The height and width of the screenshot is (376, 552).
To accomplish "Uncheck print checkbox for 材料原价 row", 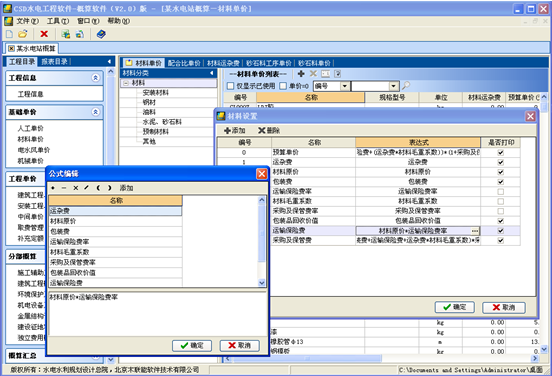I will pyautogui.click(x=501, y=172).
